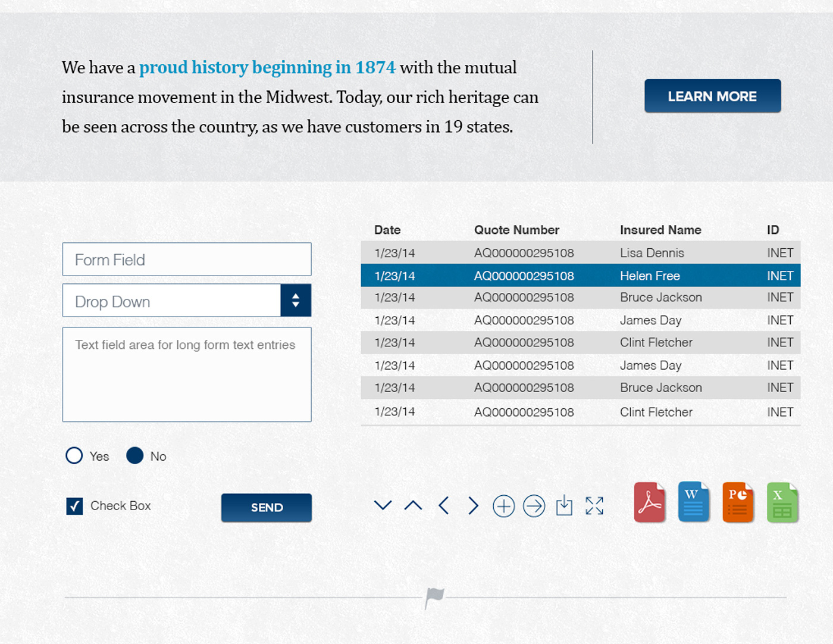Click the long form text area
833x644 pixels.
(x=187, y=374)
